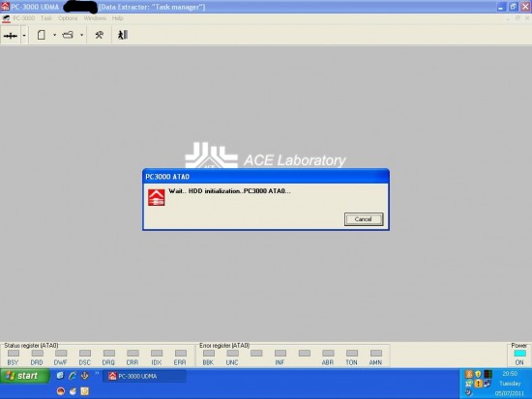
Task: Restore down the PC-3000 UDMA window
Action: point(514,7)
